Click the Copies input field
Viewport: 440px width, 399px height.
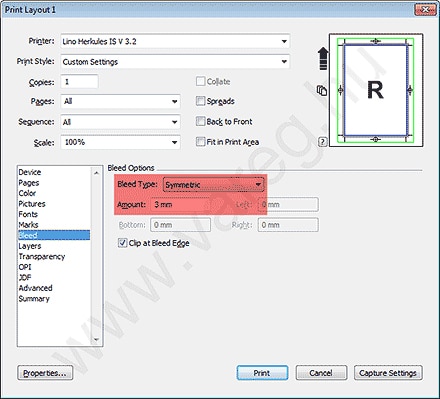click(x=79, y=82)
